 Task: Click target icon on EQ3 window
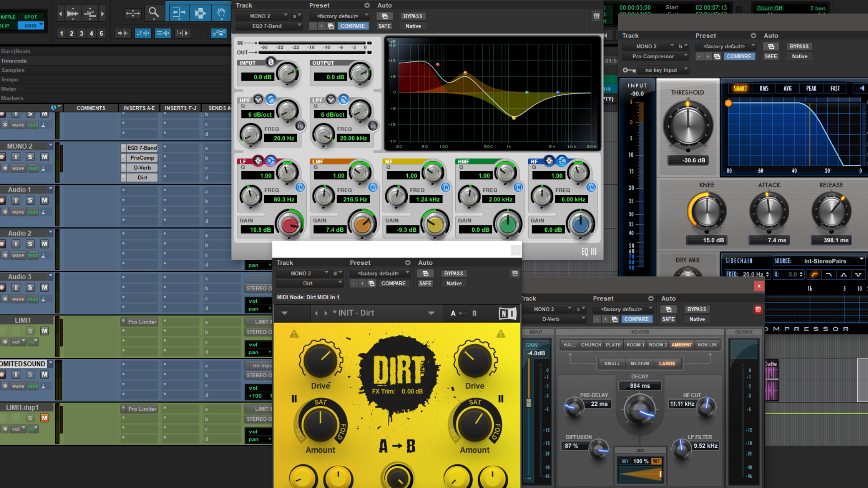[596, 16]
